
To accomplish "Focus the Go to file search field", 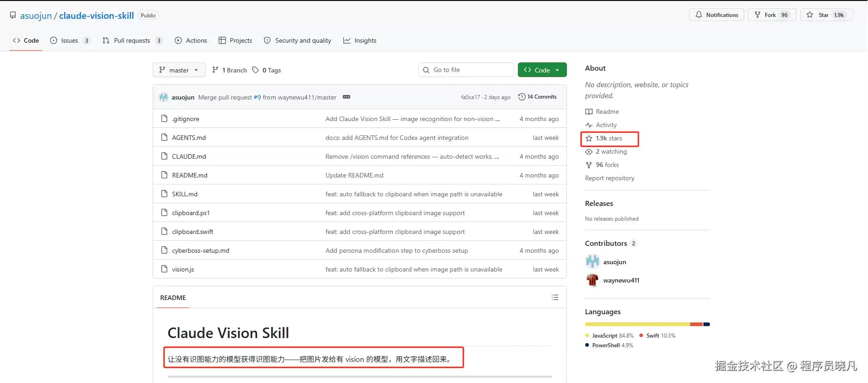I will pyautogui.click(x=466, y=70).
